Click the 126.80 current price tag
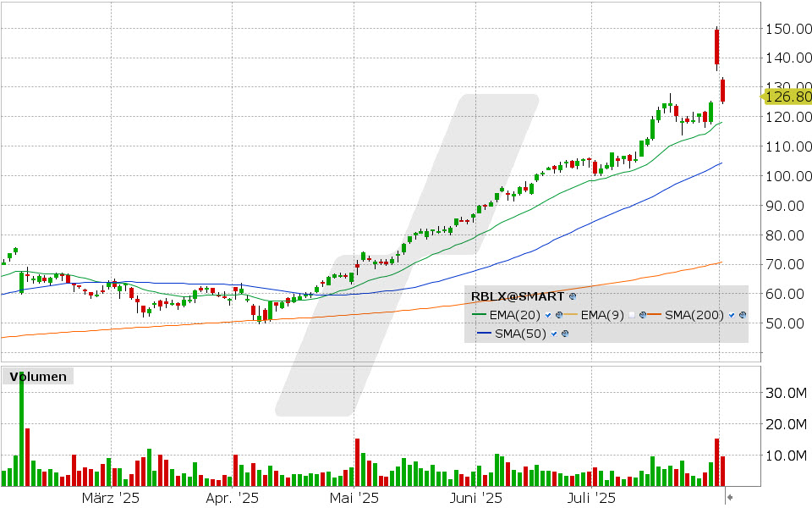Image resolution: width=812 pixels, height=508 pixels. click(x=787, y=97)
